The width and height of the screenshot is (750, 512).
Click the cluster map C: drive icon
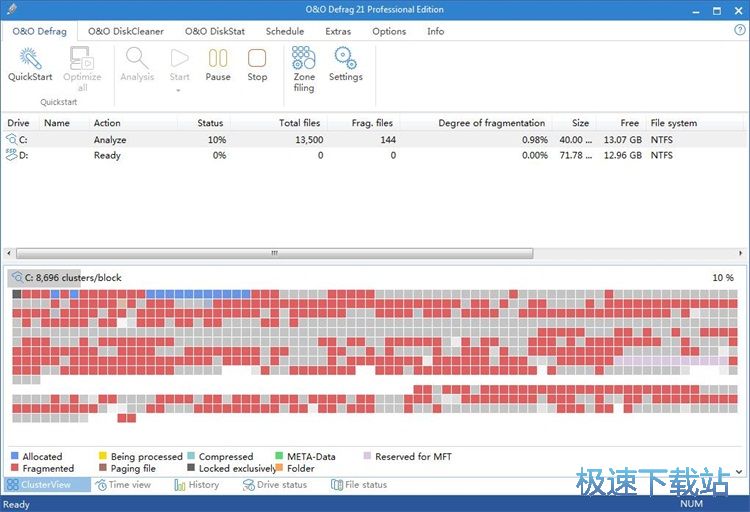(17, 277)
